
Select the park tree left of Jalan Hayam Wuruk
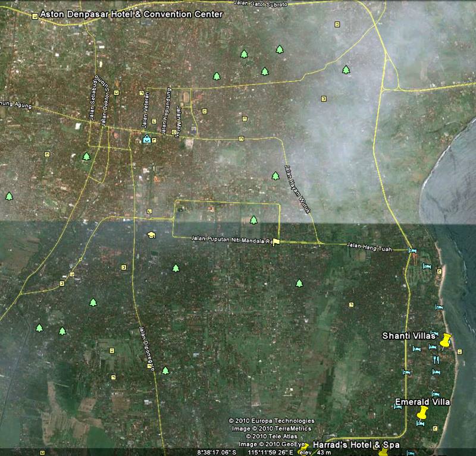(275, 175)
